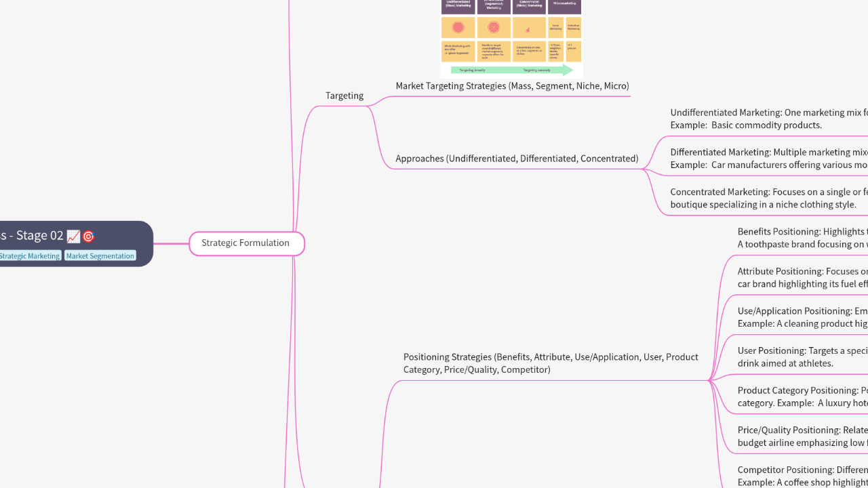Click the chart emoji in root title

point(73,237)
